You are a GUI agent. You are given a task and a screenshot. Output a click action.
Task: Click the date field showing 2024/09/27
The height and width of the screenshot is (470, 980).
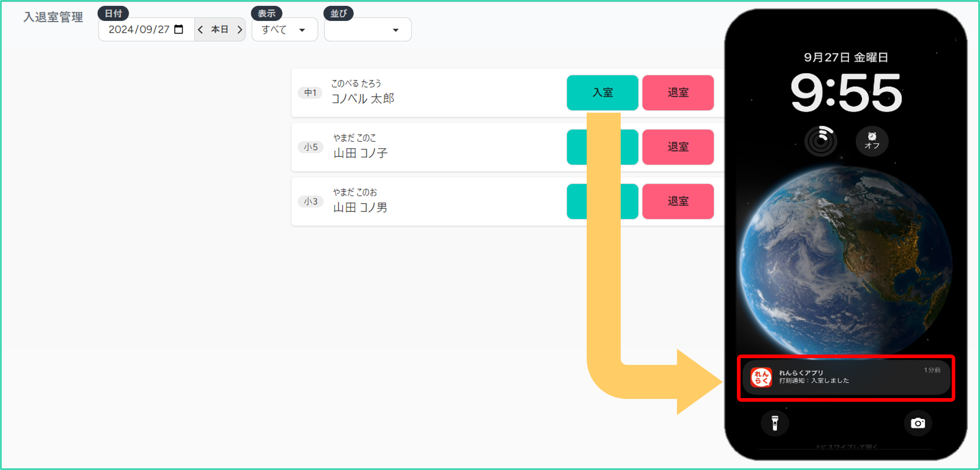tap(147, 29)
